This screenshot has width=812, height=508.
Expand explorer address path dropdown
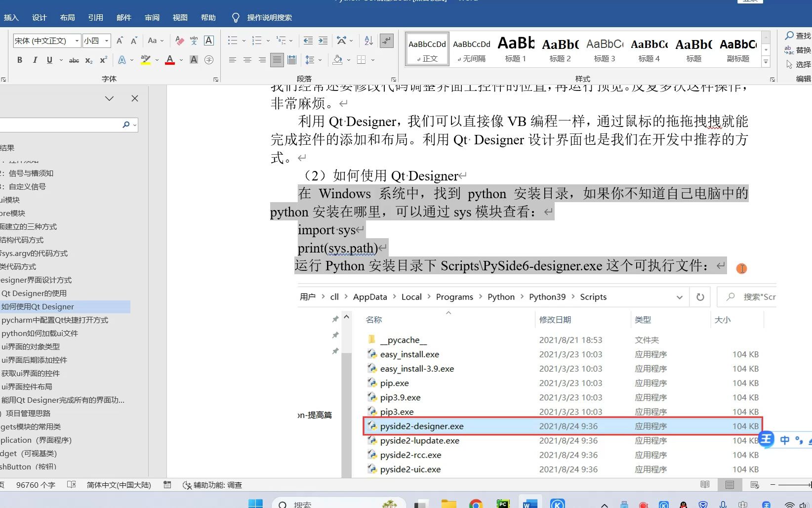click(680, 297)
